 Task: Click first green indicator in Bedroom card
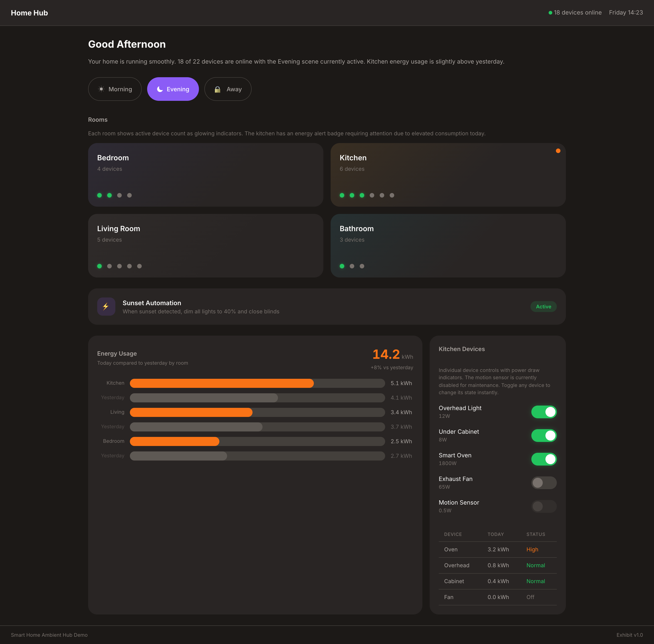[99, 195]
